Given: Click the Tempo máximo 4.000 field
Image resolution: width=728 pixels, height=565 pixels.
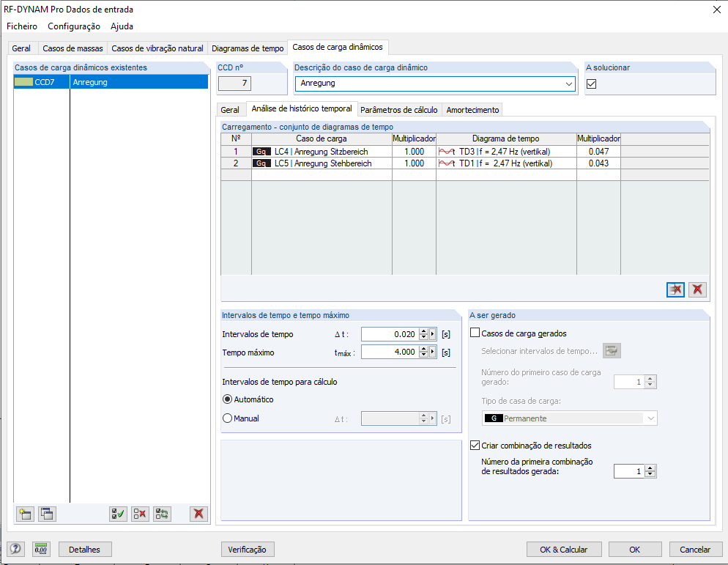Looking at the screenshot, I should click(x=390, y=352).
